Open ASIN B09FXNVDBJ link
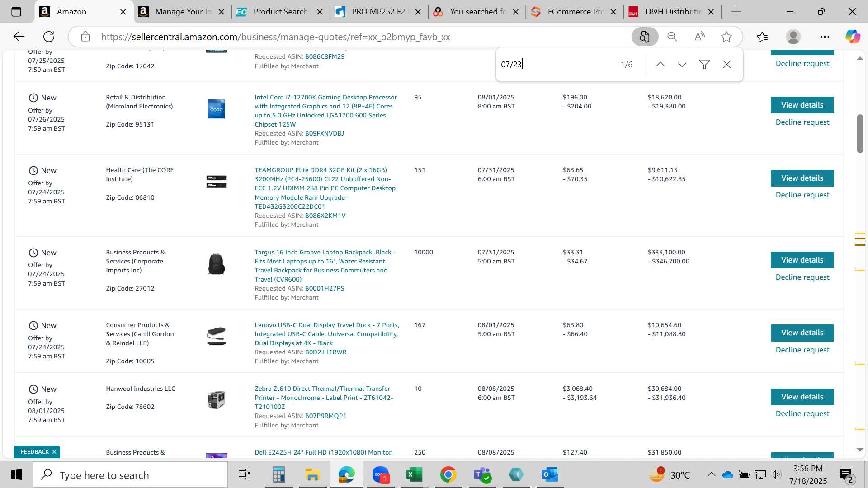The width and height of the screenshot is (868, 488). 324,133
